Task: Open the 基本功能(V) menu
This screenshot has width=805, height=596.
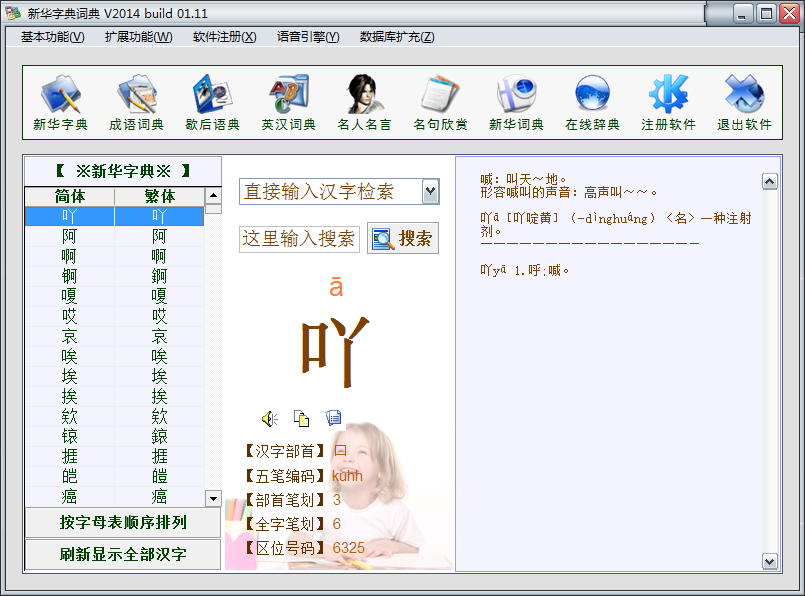Action: tap(52, 37)
